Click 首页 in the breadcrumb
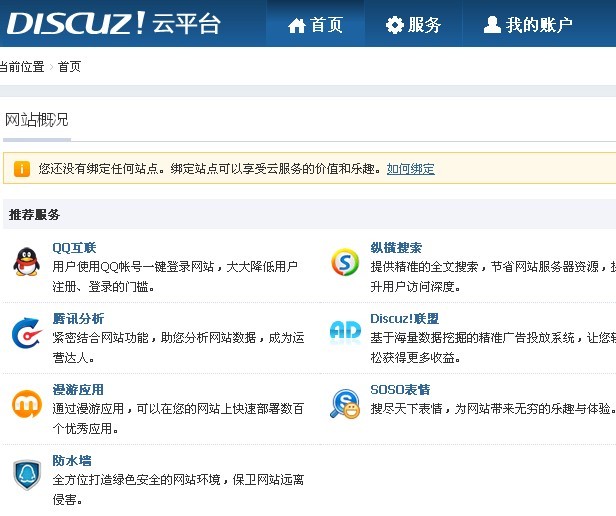 [x=70, y=67]
